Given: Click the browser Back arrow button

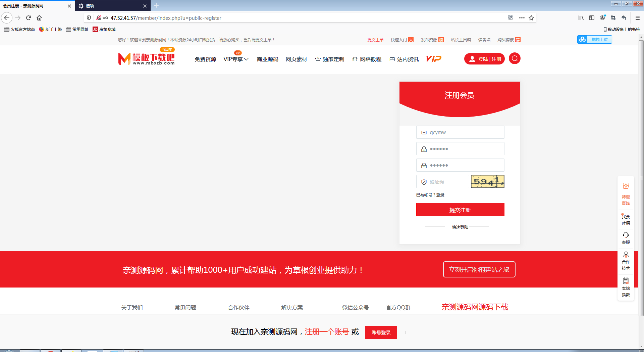Looking at the screenshot, I should (x=7, y=18).
